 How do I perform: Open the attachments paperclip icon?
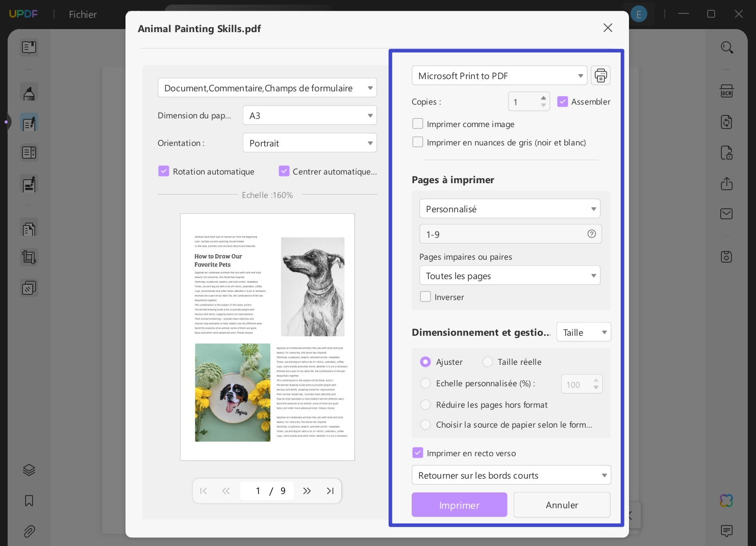point(29,531)
